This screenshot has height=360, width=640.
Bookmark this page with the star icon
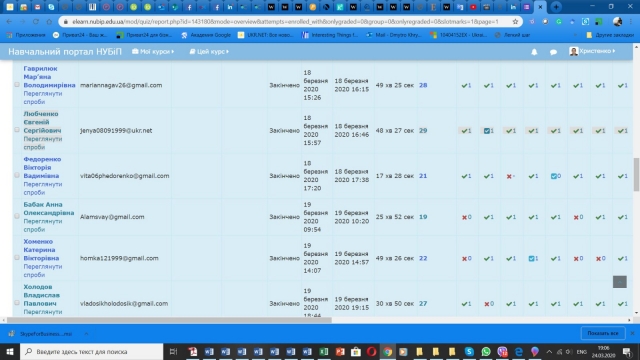(515, 22)
